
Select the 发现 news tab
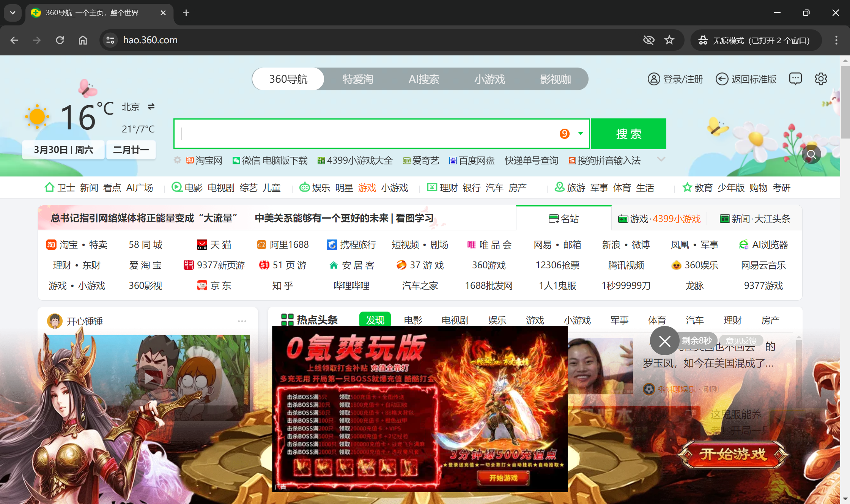point(375,320)
